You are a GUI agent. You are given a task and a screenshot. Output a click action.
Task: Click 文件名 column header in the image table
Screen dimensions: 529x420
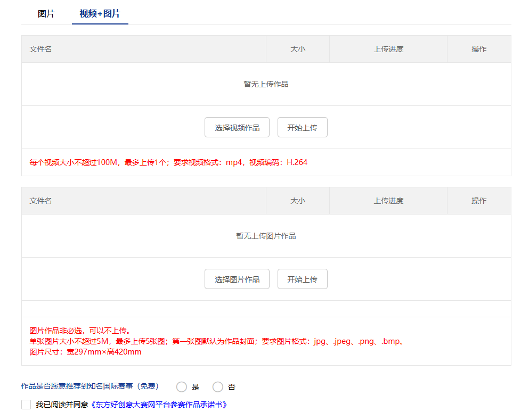41,201
